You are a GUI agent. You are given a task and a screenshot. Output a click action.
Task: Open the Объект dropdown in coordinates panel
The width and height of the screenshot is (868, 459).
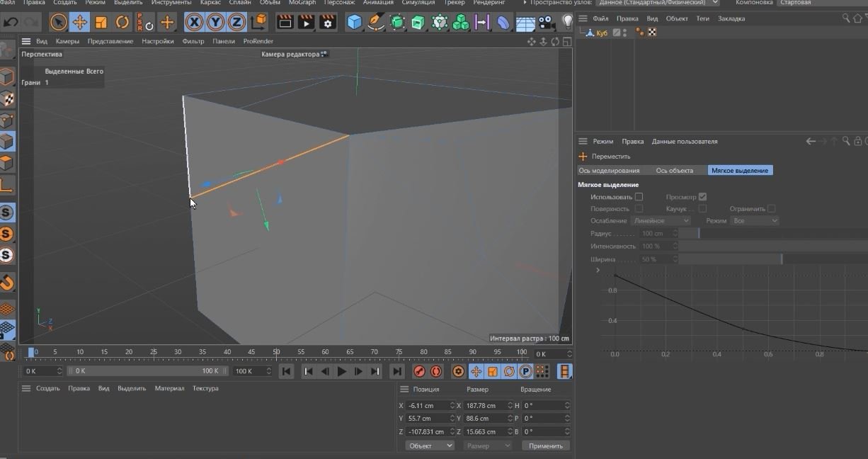point(430,446)
